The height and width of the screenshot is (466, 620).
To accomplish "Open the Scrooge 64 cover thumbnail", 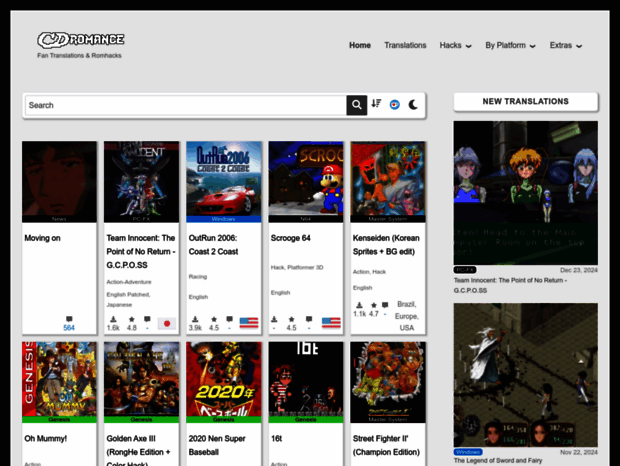I will [x=306, y=181].
